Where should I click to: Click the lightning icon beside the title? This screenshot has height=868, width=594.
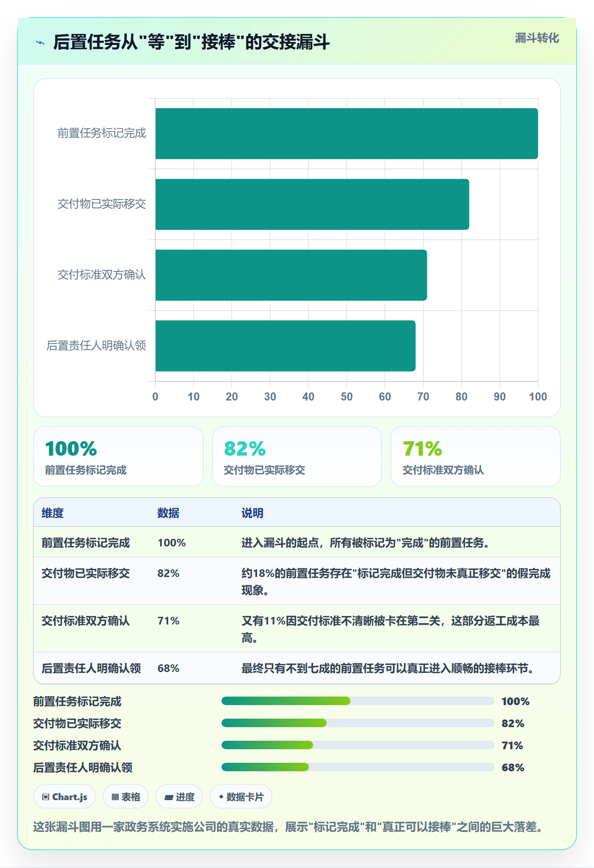pos(40,42)
